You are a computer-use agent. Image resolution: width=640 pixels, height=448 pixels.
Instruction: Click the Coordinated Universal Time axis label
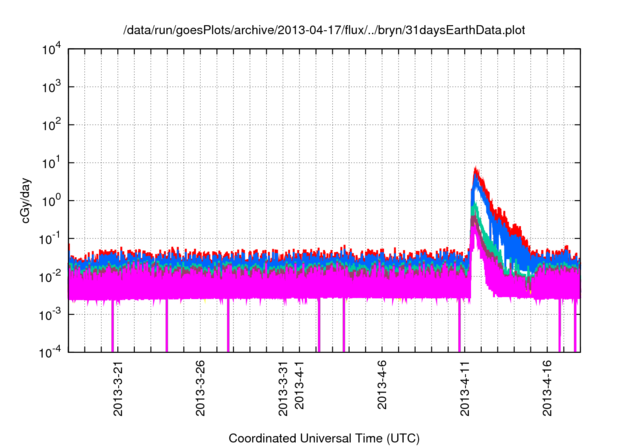[324, 438]
